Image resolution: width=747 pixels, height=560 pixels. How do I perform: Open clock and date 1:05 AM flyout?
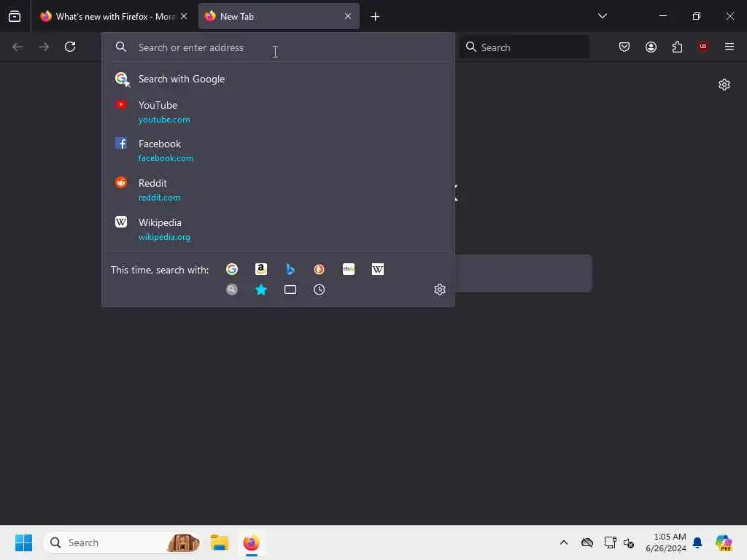point(666,542)
